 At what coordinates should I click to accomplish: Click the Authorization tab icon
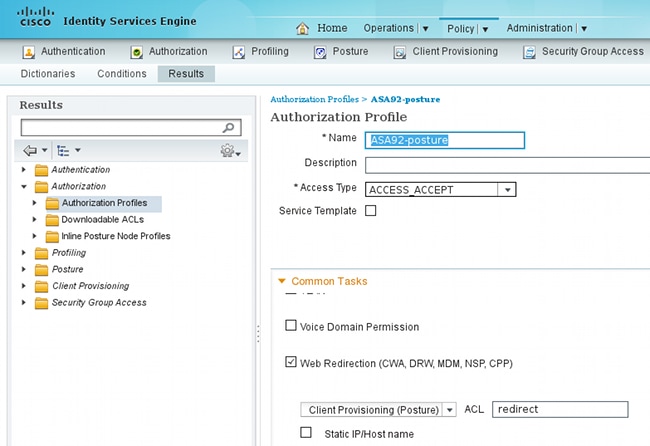[136, 52]
